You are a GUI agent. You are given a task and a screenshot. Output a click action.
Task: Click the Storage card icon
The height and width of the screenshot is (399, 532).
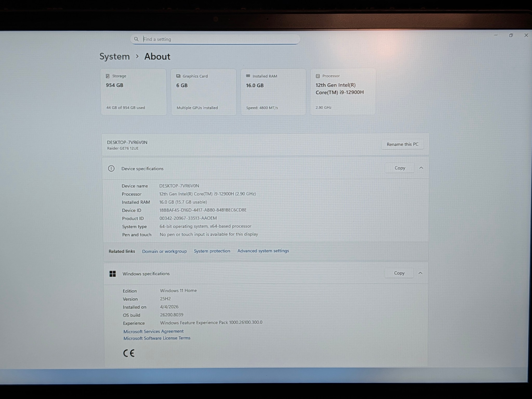[108, 76]
